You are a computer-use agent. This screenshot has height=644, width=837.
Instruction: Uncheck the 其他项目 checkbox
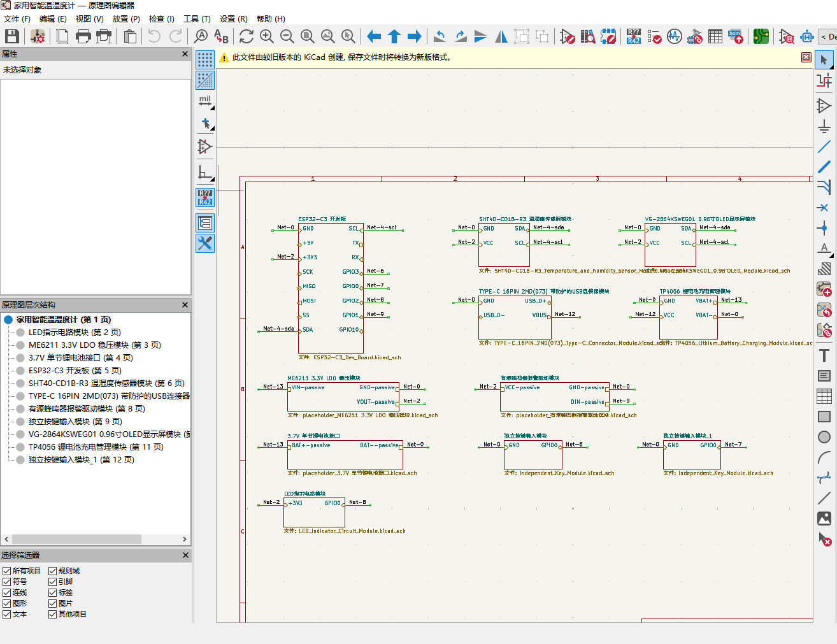(x=53, y=614)
